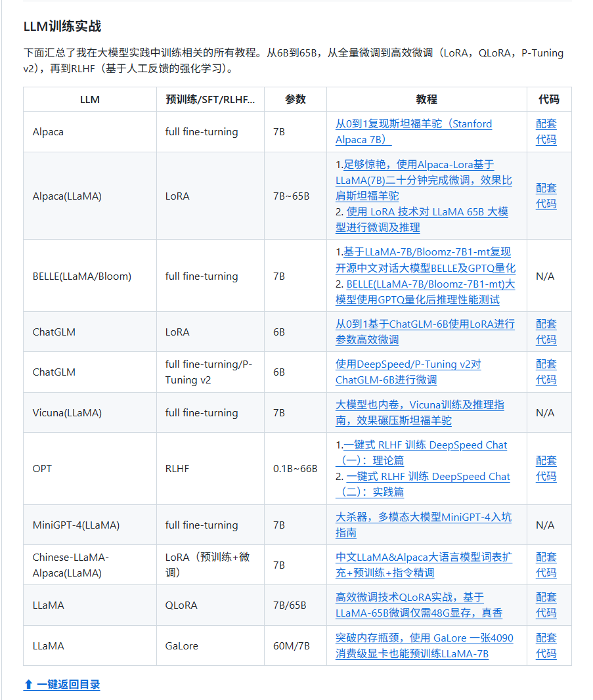This screenshot has width=593, height=700.
Task: Open 配套代码 link in ChatGLM P-Tuning v2 row
Action: [546, 372]
